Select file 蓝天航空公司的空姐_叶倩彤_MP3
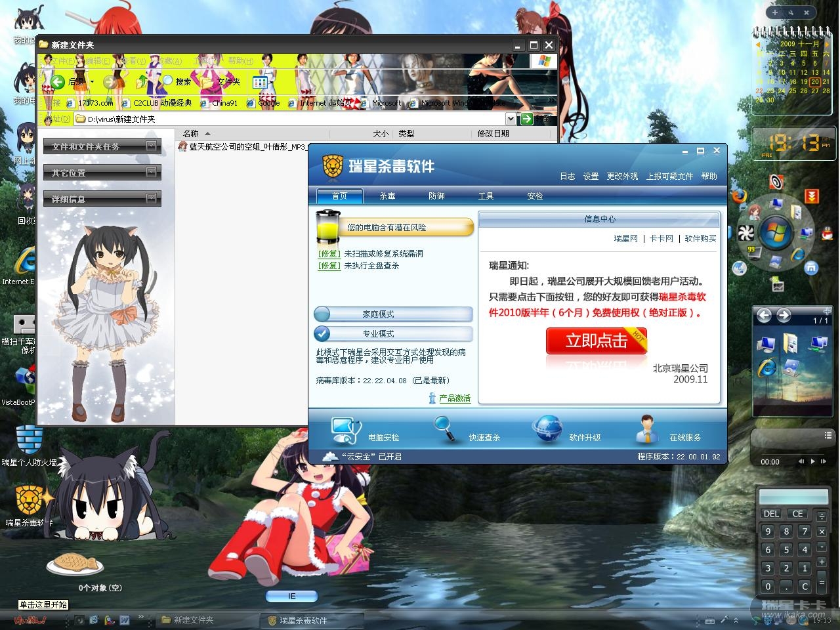The height and width of the screenshot is (630, 840). coord(243,146)
